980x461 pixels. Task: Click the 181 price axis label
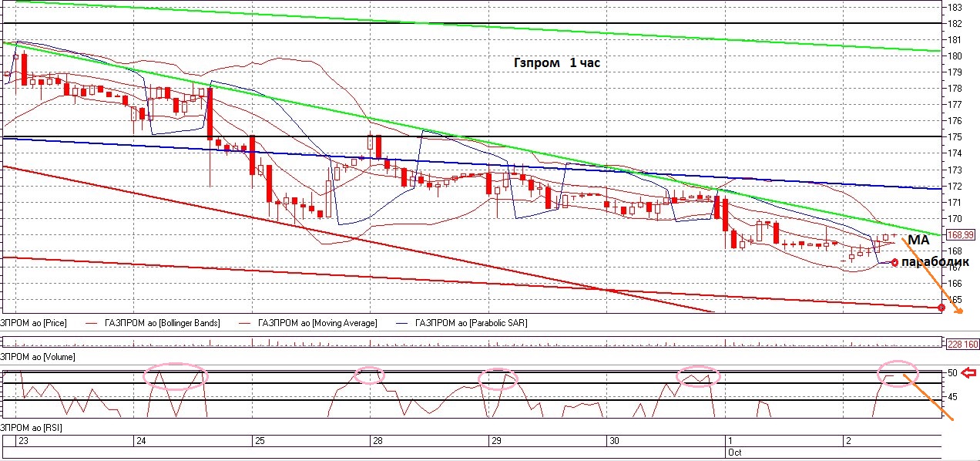tap(955, 39)
